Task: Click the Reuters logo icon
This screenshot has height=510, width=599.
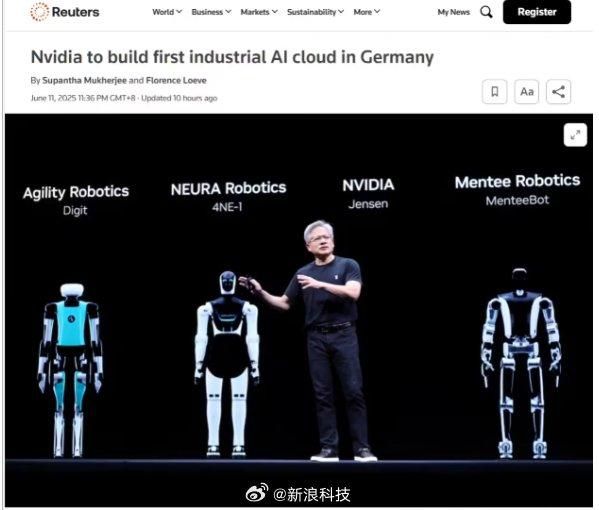Action: [x=39, y=12]
